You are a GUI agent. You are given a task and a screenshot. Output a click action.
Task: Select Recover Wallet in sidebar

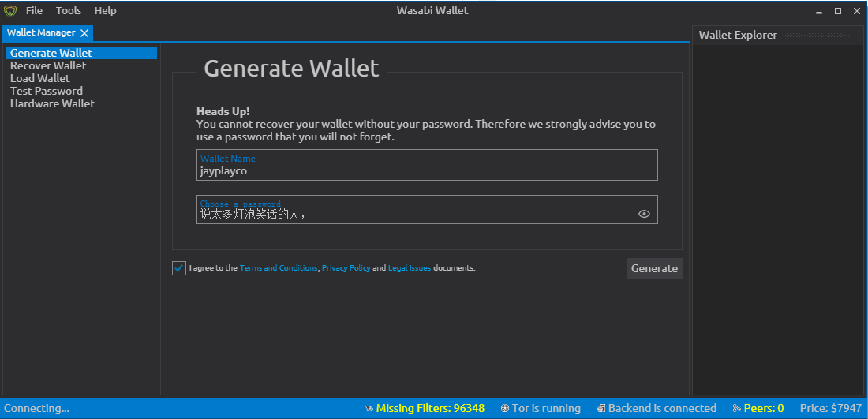[x=48, y=65]
